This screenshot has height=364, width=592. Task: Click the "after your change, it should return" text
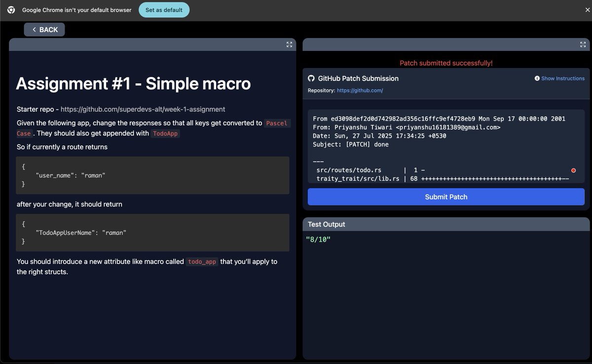[x=70, y=204]
